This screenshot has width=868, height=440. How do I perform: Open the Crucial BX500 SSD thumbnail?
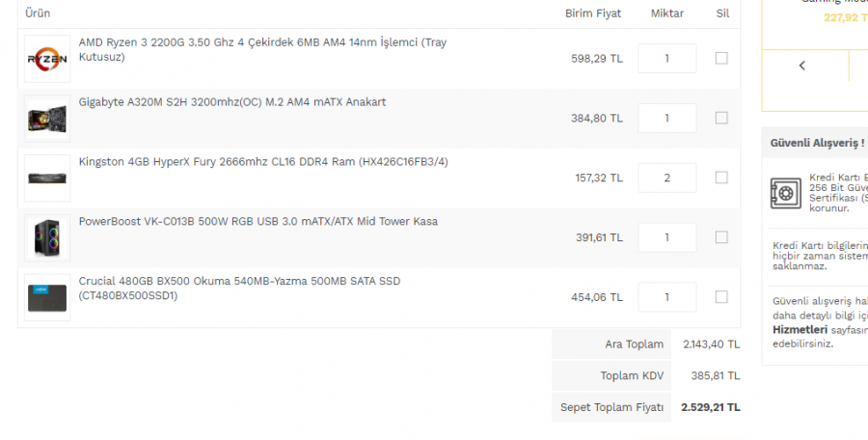[x=47, y=297]
